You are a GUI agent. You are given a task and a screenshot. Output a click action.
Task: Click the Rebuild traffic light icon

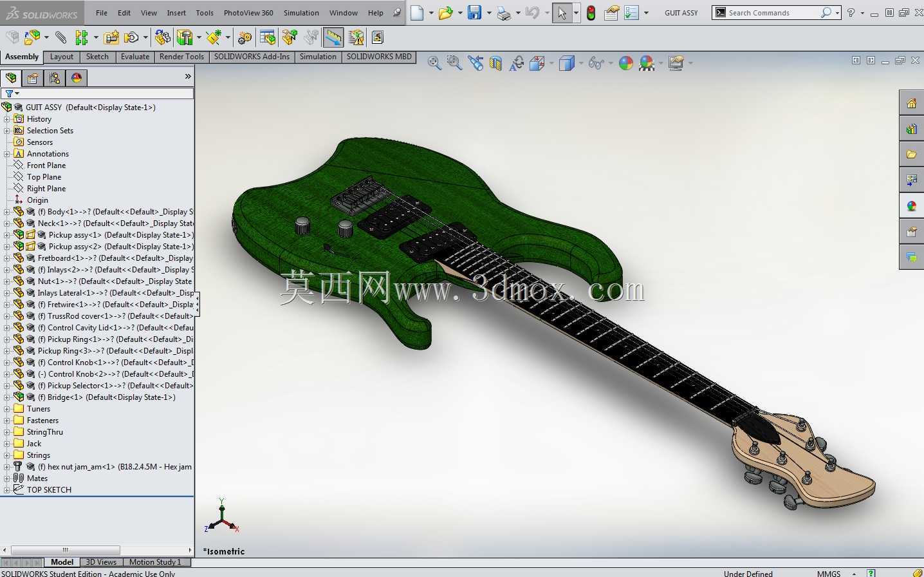591,12
